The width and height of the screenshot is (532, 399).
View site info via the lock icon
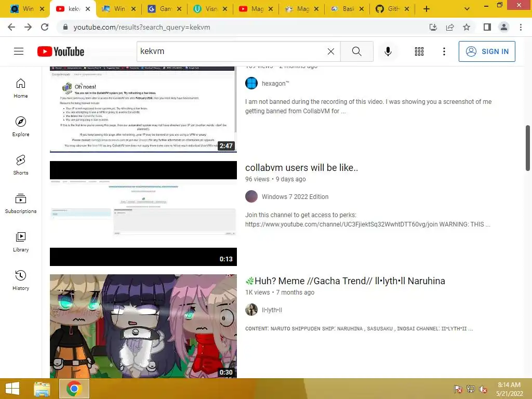(x=65, y=27)
